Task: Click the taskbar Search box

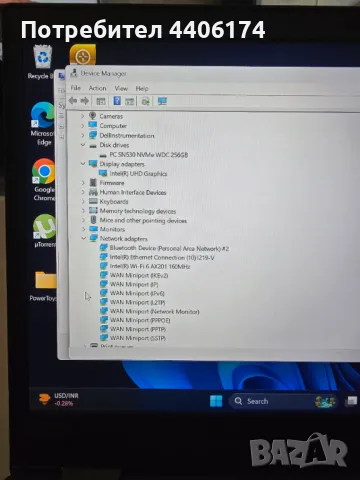Action: [283, 401]
